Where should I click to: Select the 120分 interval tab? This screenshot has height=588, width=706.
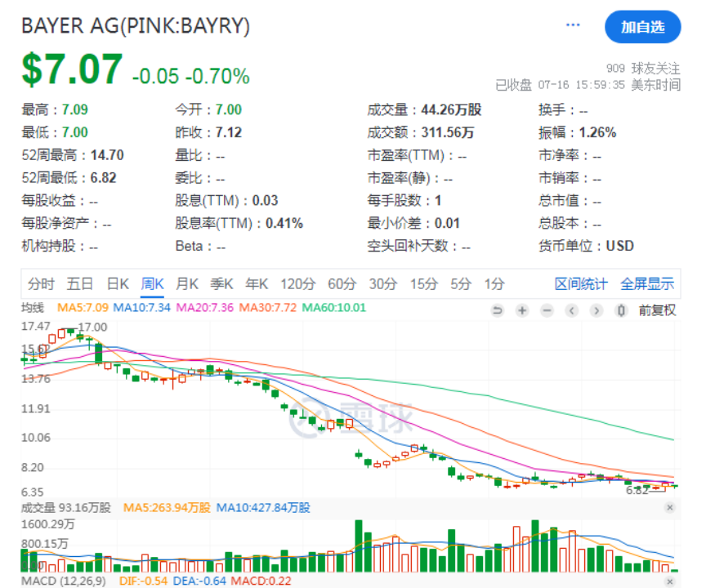tap(297, 284)
